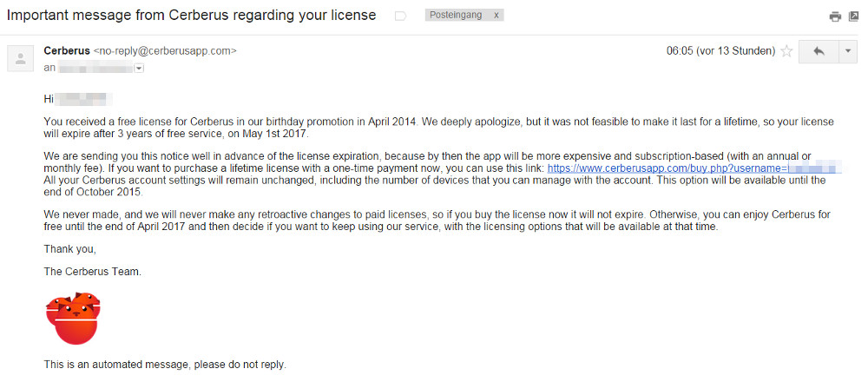Click the automated message notice at the bottom
Image resolution: width=868 pixels, height=382 pixels.
pyautogui.click(x=165, y=365)
